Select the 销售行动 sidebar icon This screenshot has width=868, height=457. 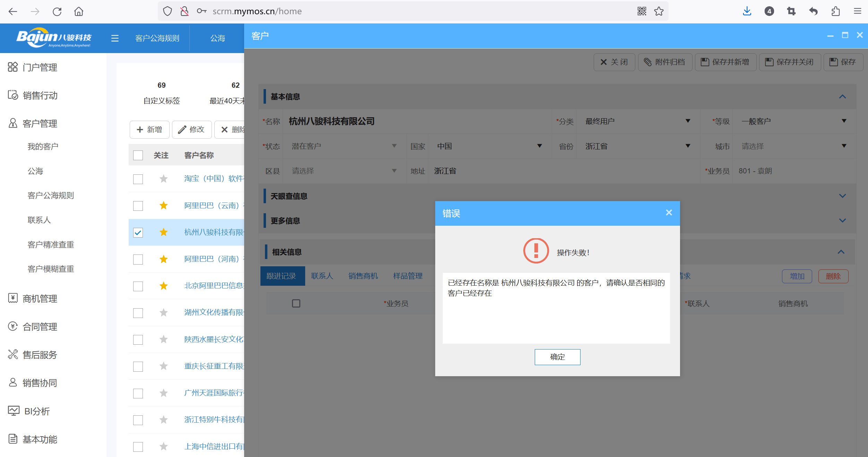(x=40, y=95)
